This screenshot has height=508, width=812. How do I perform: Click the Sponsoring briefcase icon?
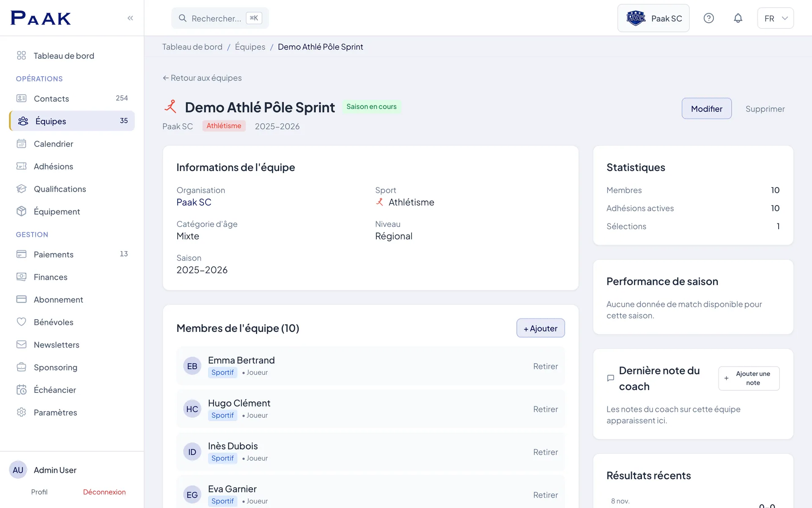21,367
